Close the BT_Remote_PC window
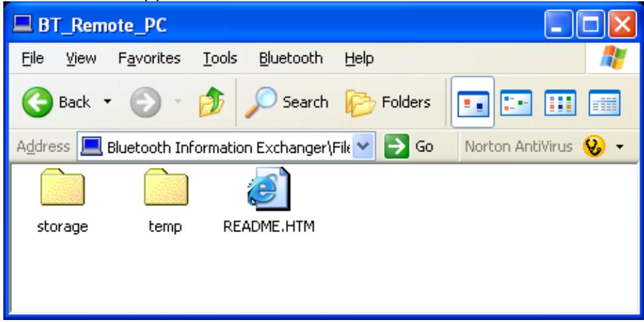The image size is (644, 322). point(622,25)
